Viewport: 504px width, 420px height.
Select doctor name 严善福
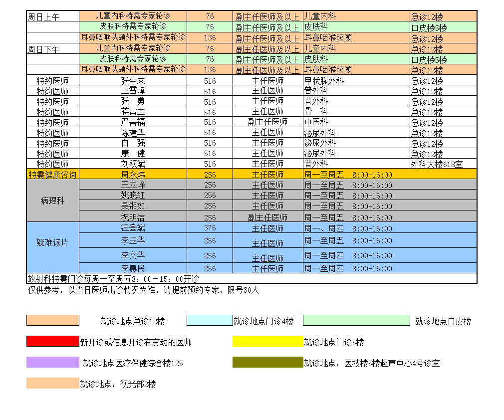click(133, 122)
